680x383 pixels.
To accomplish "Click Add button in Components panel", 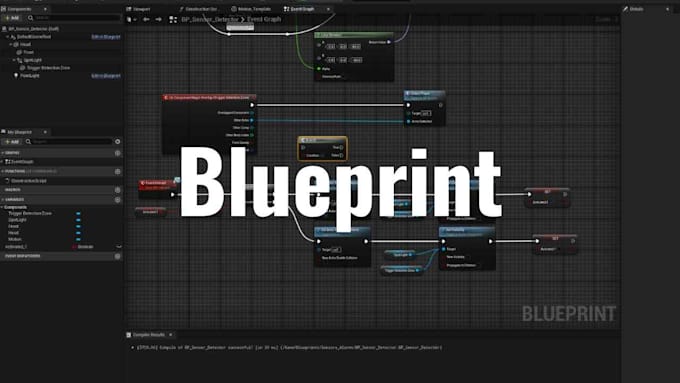I will click(12, 18).
